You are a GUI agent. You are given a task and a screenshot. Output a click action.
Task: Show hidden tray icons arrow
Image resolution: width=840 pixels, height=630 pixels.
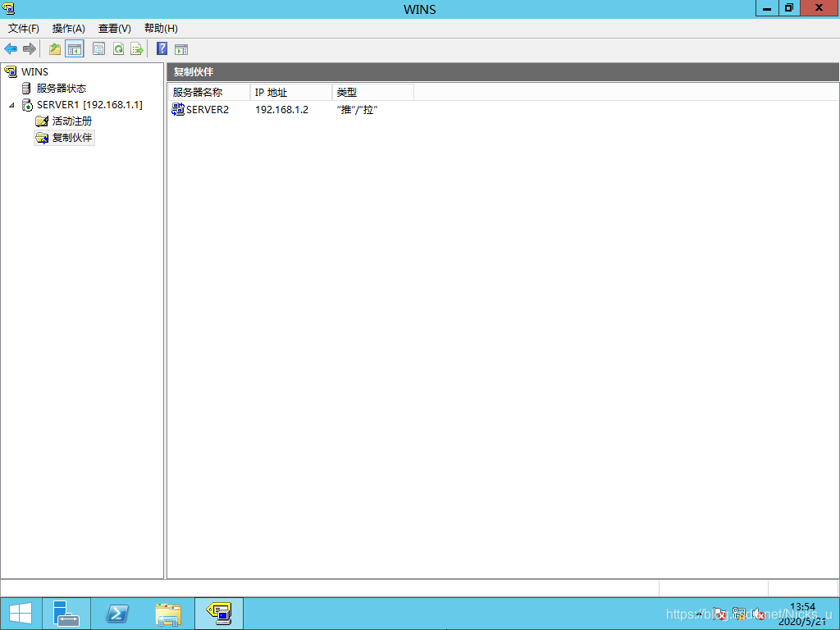[699, 614]
